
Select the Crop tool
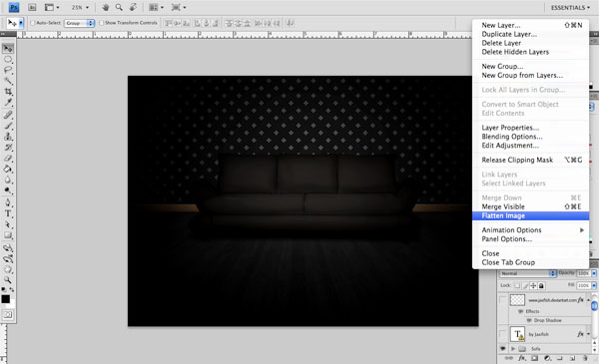(8, 91)
